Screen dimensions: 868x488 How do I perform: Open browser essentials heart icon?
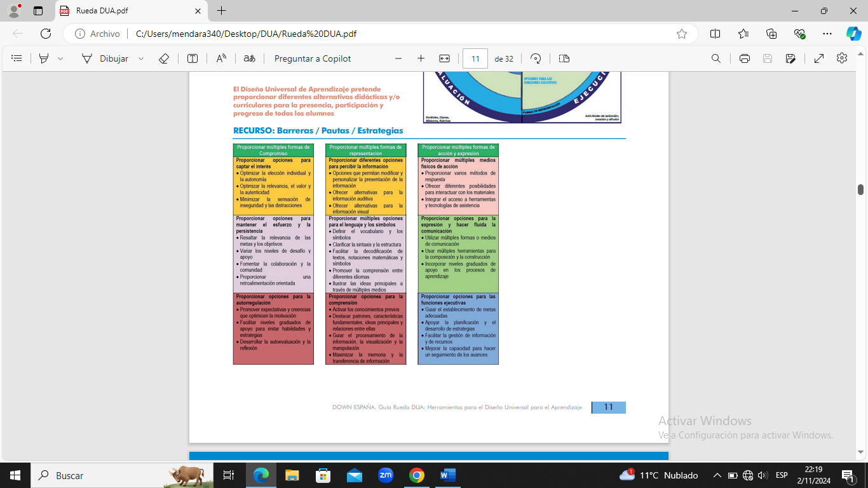pos(799,34)
